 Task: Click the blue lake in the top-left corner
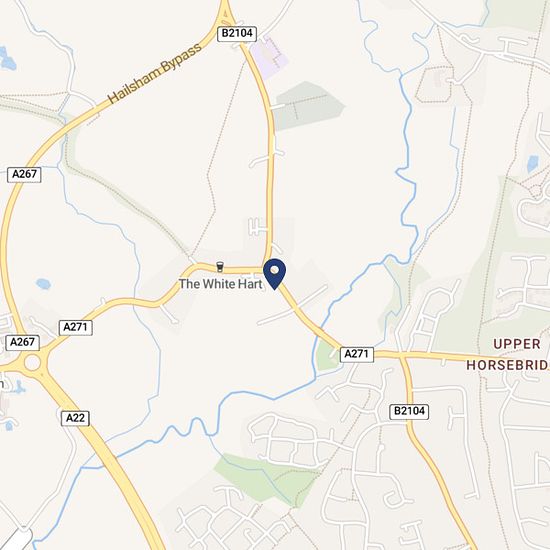tap(7, 59)
